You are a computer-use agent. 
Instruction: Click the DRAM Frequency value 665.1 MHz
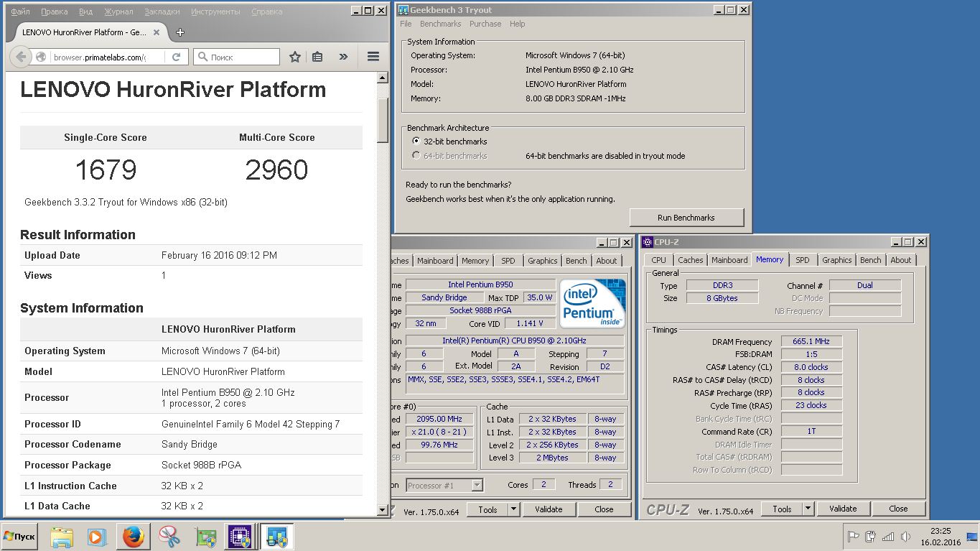click(811, 342)
